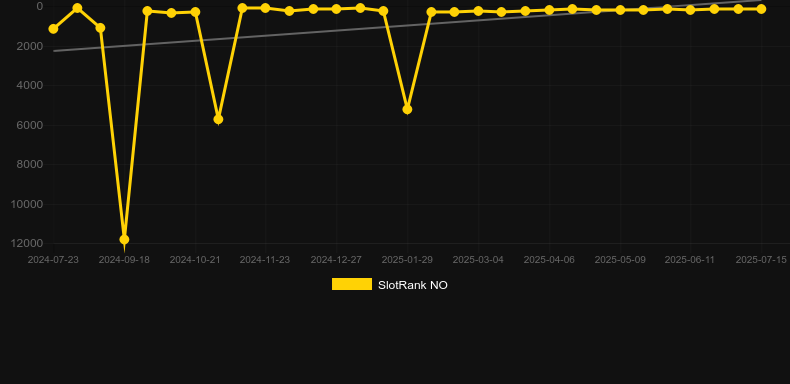This screenshot has height=384, width=790.
Task: Click the gray trendline left end
Action: 54,51
